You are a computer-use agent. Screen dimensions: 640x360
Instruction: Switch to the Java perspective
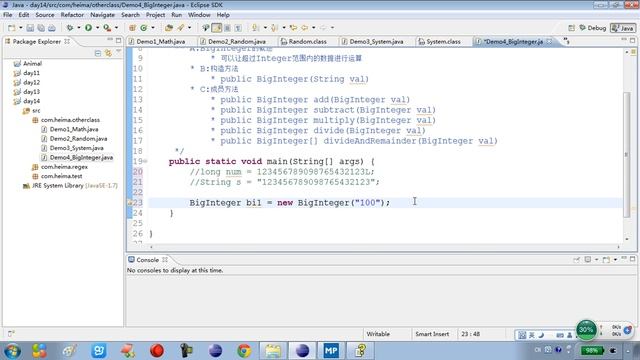coord(623,28)
